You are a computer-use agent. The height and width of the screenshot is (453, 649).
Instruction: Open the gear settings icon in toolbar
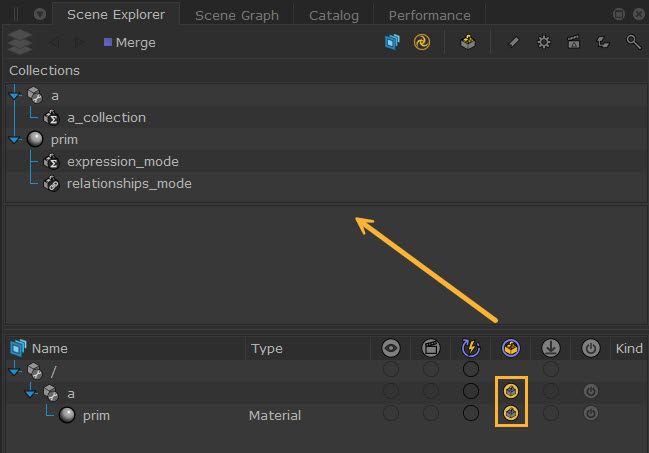tap(544, 43)
